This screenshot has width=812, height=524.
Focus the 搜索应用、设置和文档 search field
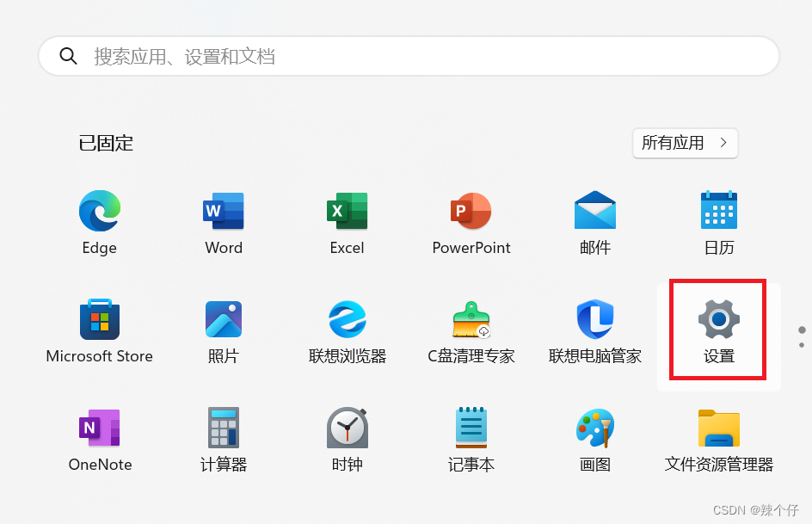coord(409,56)
